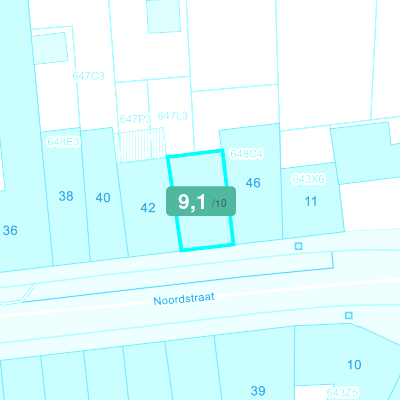This screenshot has height=400, width=400.
Task: Select building number 40
Action: (103, 198)
